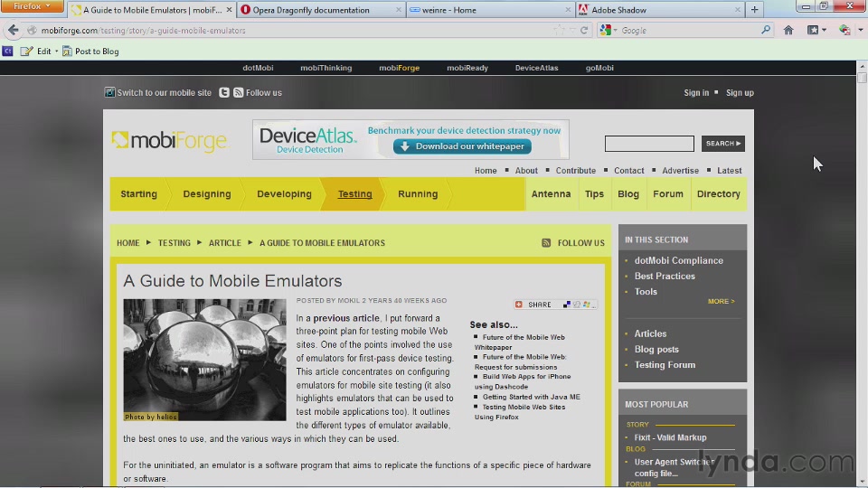Open the previous article link
This screenshot has height=488, width=868.
(x=346, y=318)
